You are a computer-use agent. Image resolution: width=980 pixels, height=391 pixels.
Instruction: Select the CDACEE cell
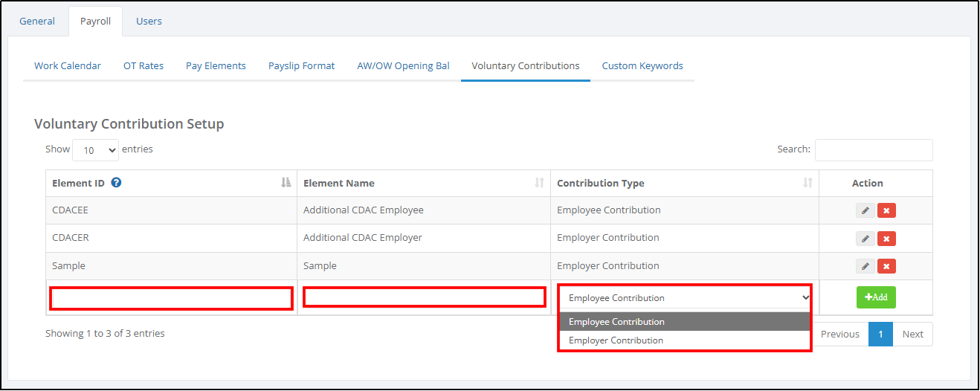pyautogui.click(x=171, y=210)
